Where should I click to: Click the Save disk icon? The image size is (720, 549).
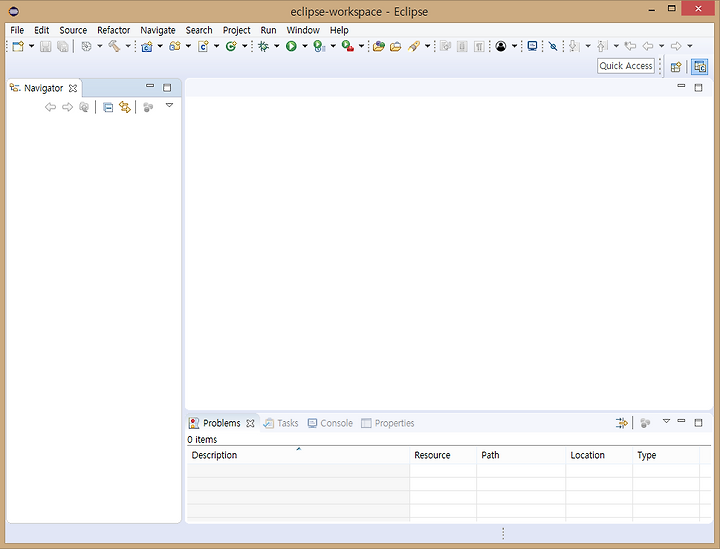pos(45,46)
